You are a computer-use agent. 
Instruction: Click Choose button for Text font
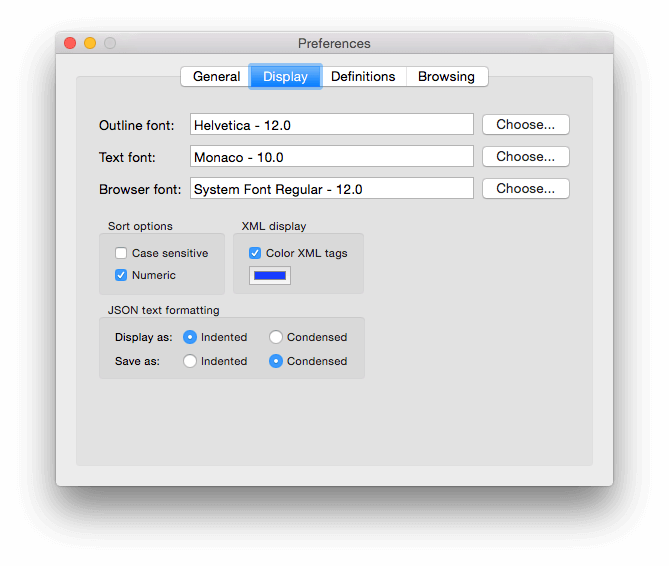pyautogui.click(x=526, y=157)
